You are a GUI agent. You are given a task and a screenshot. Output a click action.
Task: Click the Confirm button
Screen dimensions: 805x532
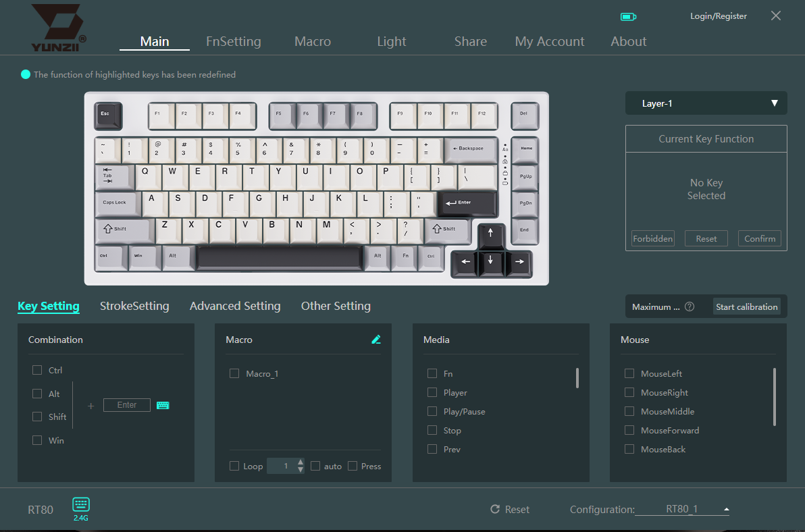760,238
